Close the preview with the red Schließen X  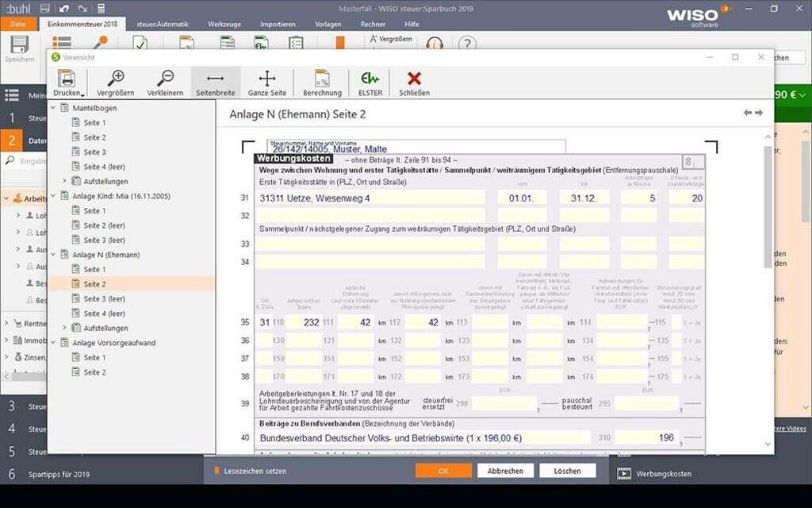point(414,78)
